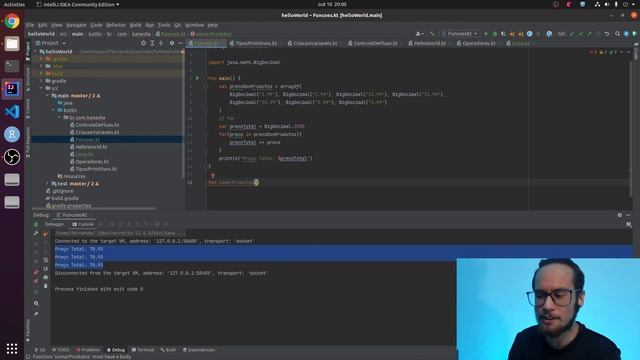The image size is (640, 360).
Task: Collapse the helloWorld root folder
Action: tap(36, 52)
